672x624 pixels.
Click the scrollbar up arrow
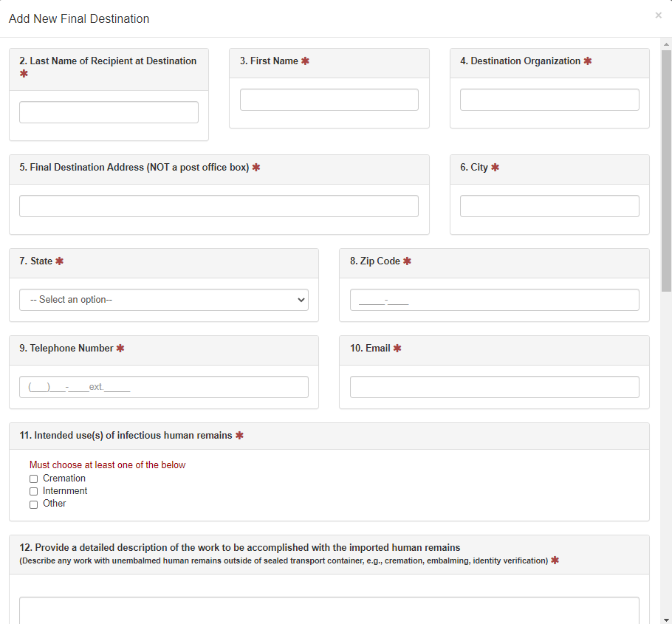click(x=666, y=43)
